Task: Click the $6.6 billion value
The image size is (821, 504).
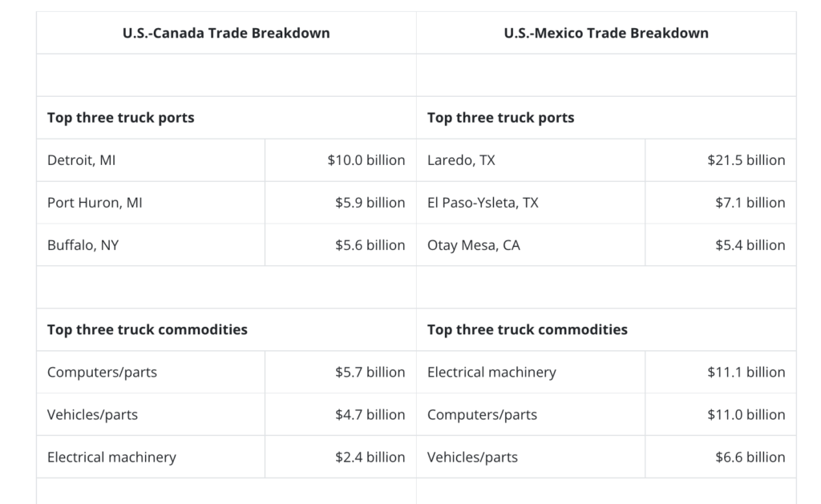Action: tap(750, 457)
